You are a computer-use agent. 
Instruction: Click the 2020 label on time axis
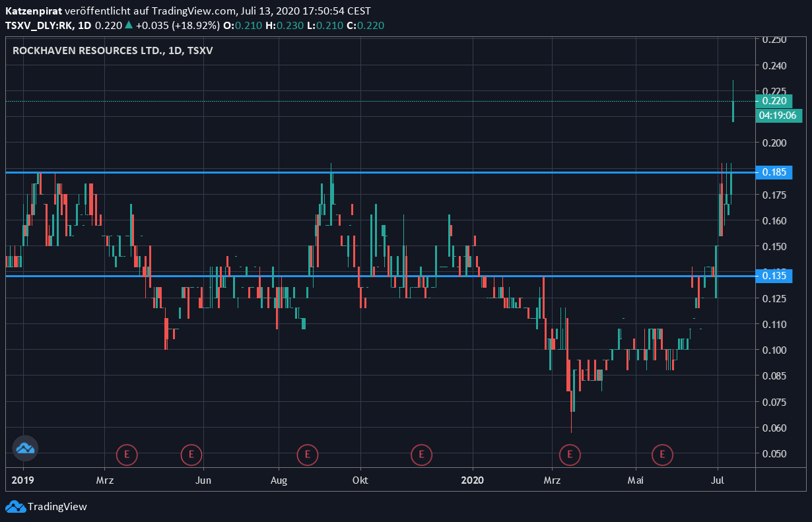pos(473,480)
